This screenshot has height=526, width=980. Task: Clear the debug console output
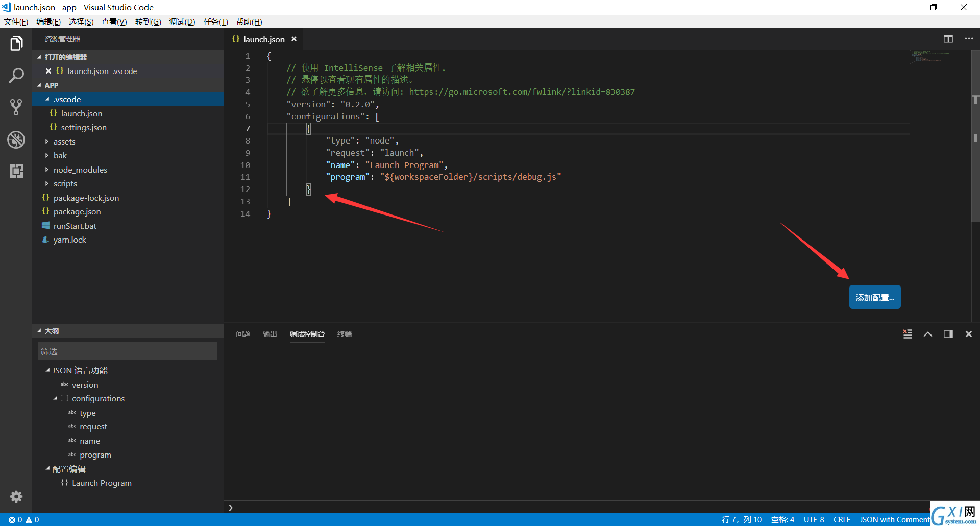click(x=908, y=334)
